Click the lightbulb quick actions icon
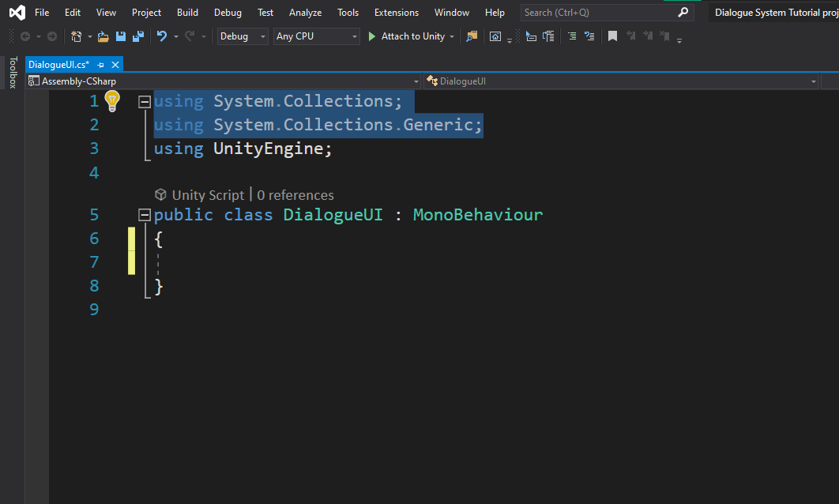Viewport: 839px width, 504px height. tap(112, 100)
